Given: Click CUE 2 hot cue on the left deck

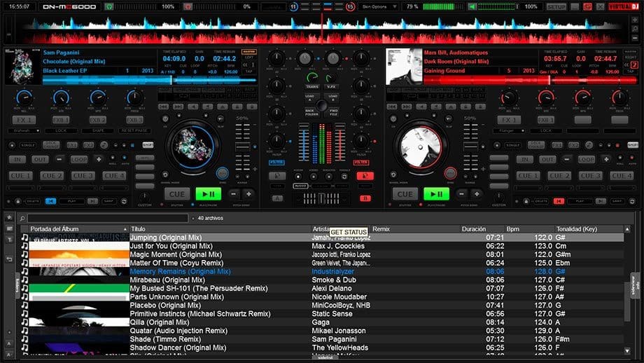Looking at the screenshot, I should (52, 175).
